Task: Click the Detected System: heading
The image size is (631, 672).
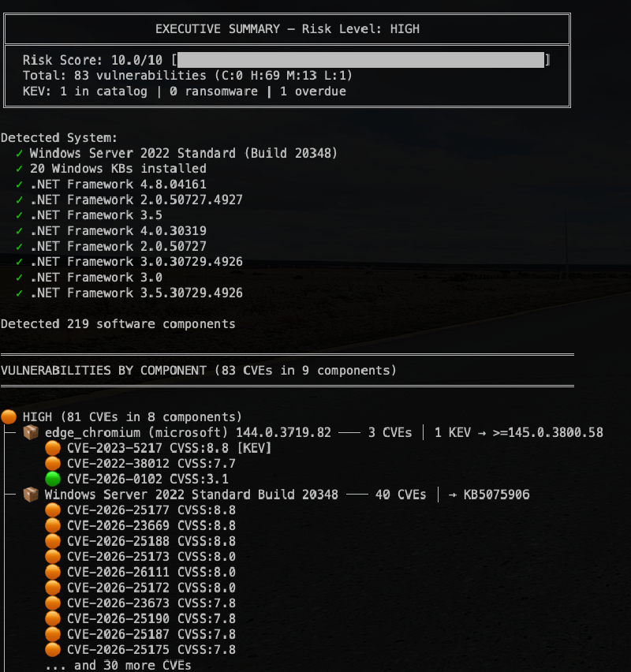Action: click(x=58, y=137)
